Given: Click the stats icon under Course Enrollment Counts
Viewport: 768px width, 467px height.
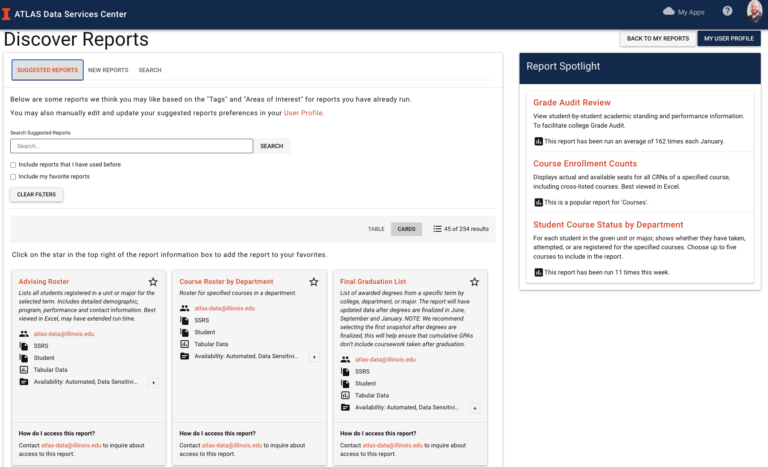Looking at the screenshot, I should point(538,202).
